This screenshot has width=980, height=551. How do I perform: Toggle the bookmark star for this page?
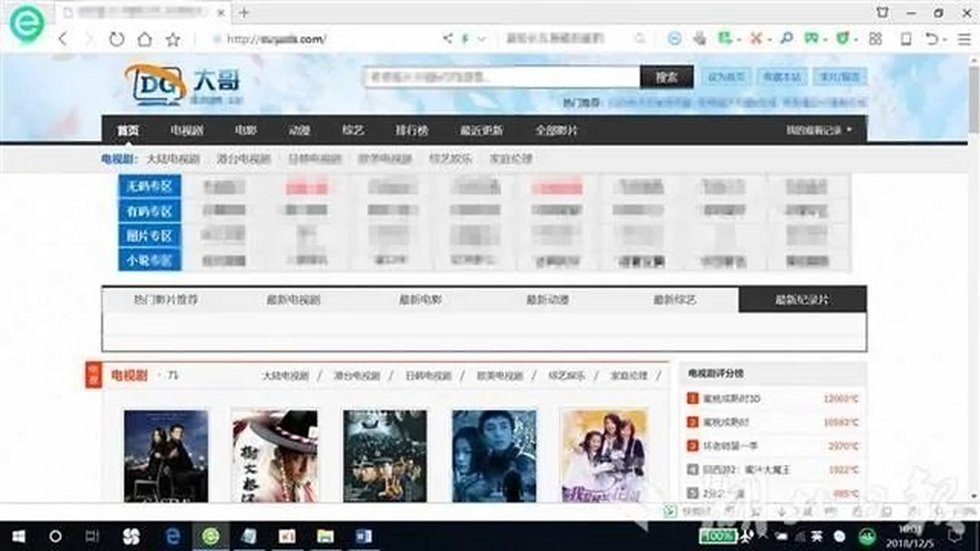click(172, 39)
